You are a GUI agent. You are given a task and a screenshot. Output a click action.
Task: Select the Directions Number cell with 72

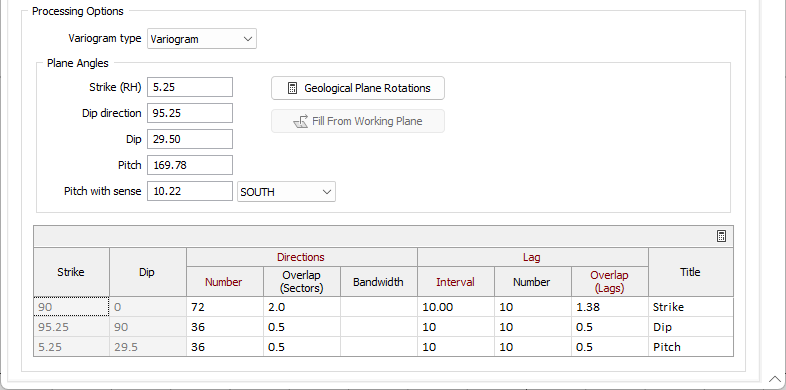tap(225, 307)
